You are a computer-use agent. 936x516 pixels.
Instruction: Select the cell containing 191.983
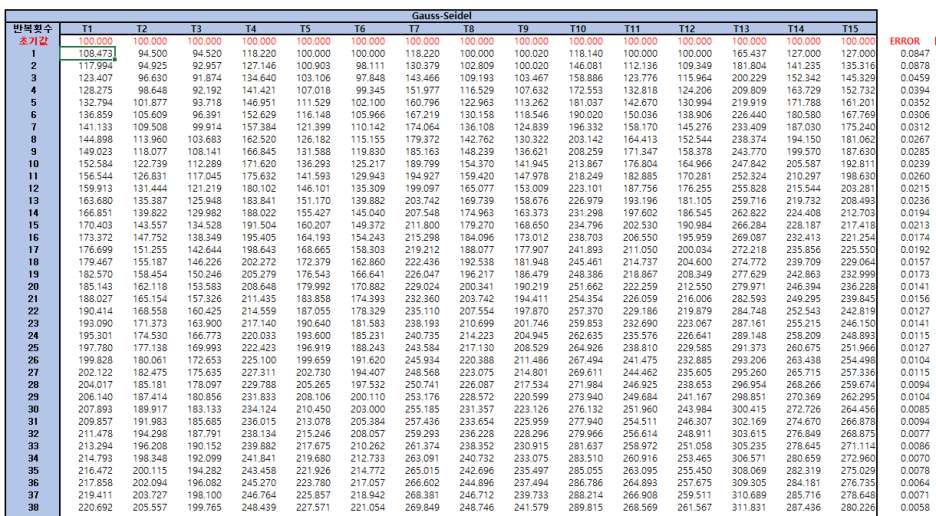tap(141, 422)
